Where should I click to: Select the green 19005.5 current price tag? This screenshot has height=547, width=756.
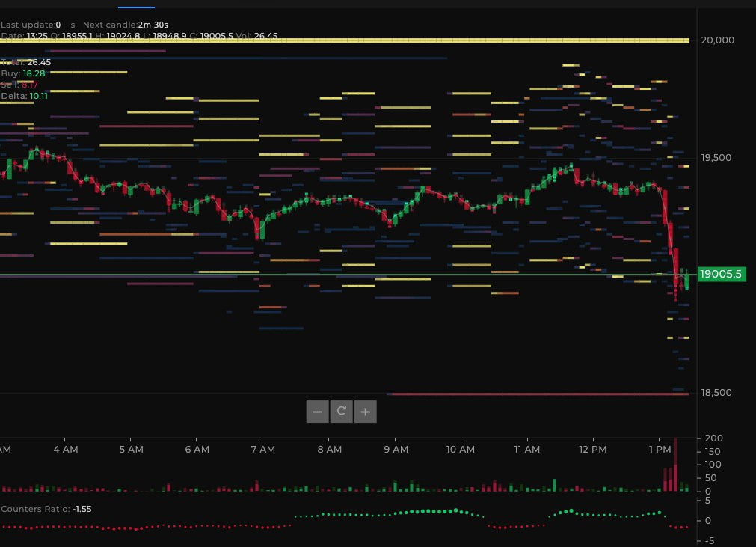[721, 275]
